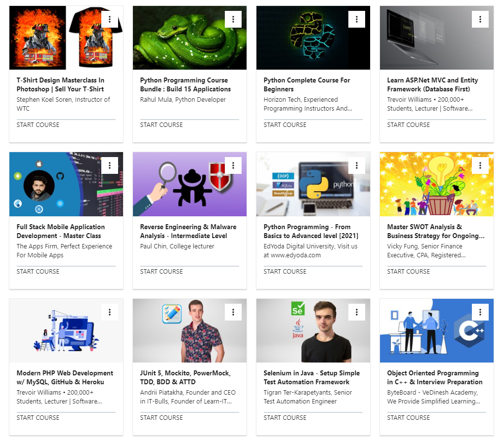
Task: Open title Python Programming Course Bundle
Action: click(x=185, y=84)
